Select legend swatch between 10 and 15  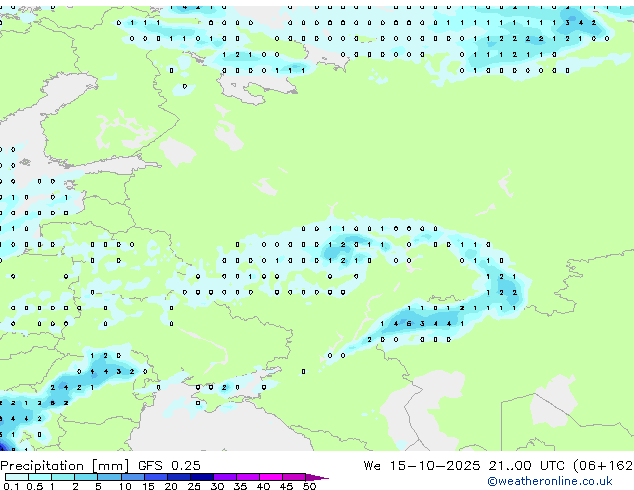click(x=132, y=477)
